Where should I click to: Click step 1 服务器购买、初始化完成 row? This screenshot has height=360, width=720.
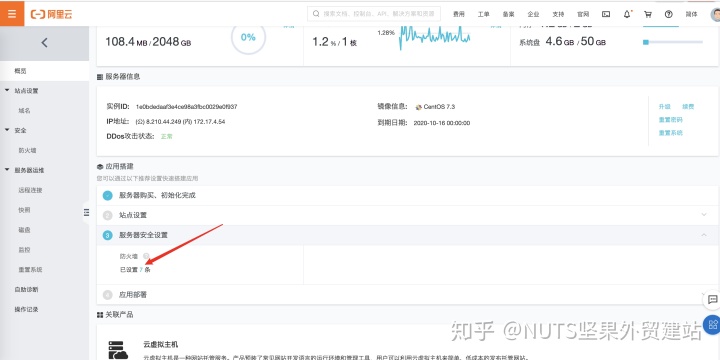(408, 195)
